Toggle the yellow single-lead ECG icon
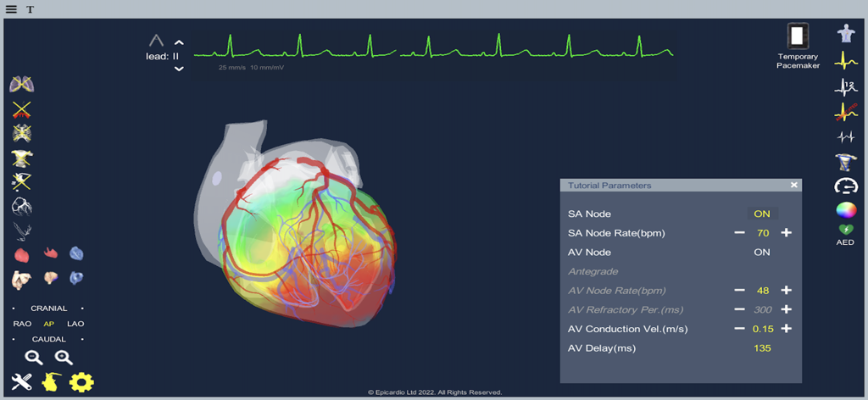 click(x=846, y=60)
